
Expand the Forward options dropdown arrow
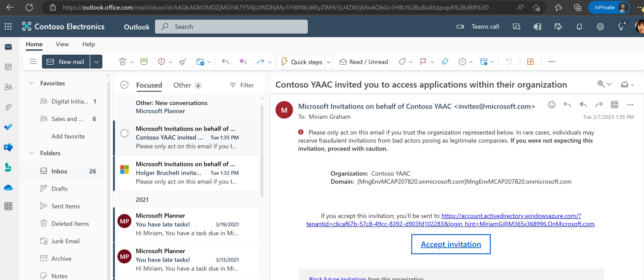[x=270, y=62]
